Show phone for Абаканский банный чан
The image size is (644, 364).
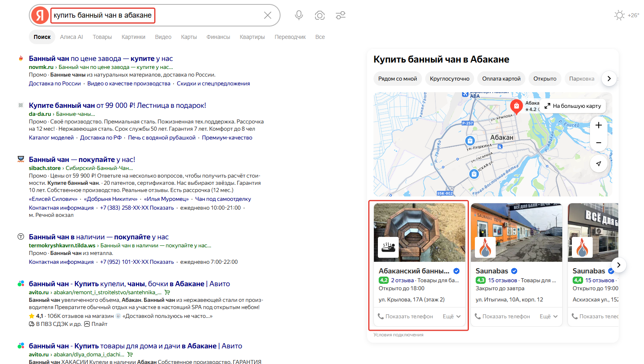(x=406, y=316)
